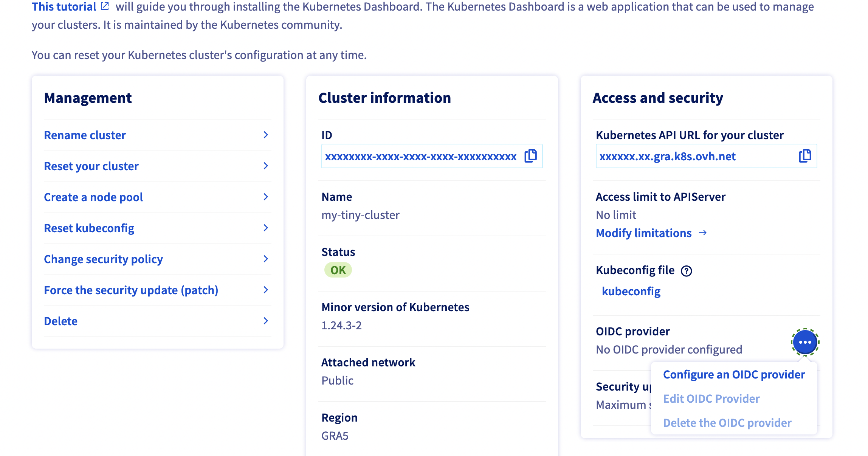Open the OIDC provider actions menu button
The image size is (868, 456).
coord(805,342)
